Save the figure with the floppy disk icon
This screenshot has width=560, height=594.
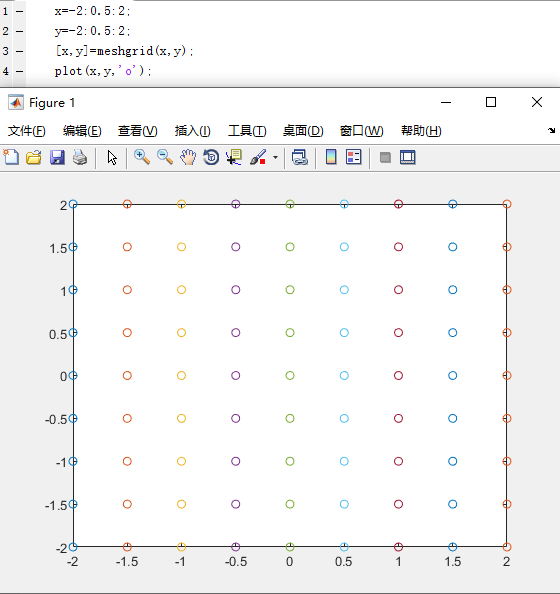tap(57, 157)
